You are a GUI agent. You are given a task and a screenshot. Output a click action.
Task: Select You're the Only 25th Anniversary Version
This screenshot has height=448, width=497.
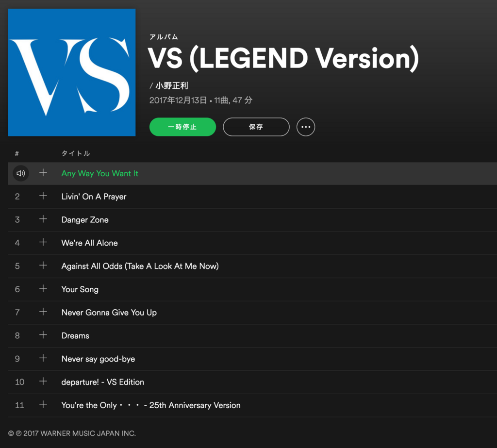click(151, 405)
